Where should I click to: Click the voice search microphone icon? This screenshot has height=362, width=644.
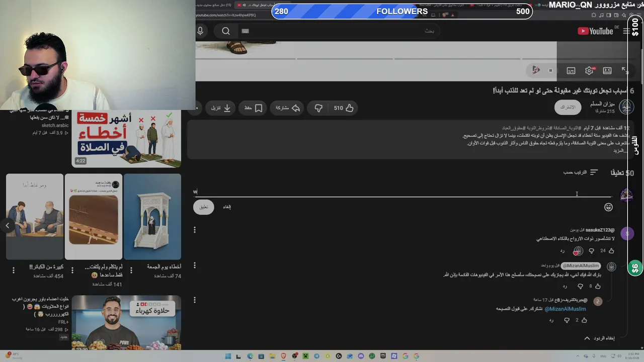coord(200,31)
